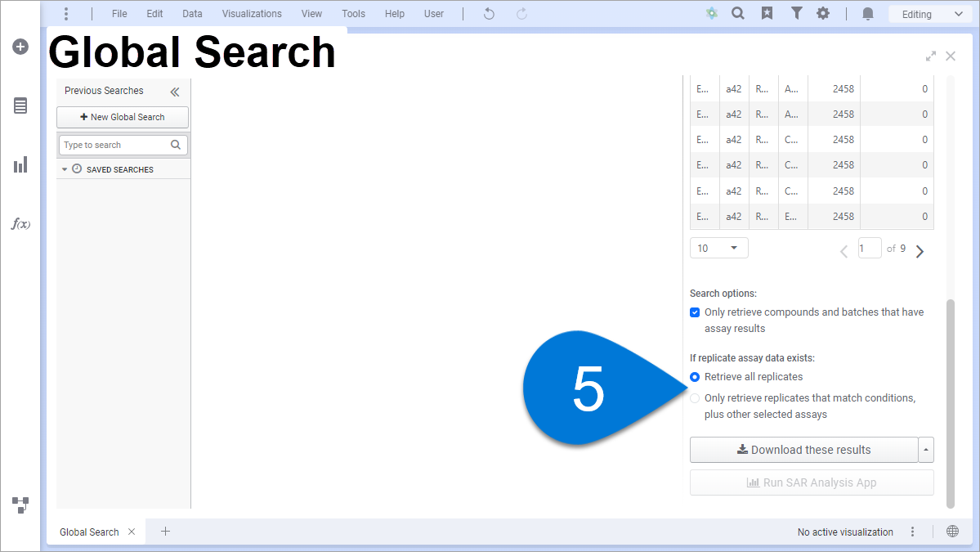This screenshot has width=980, height=552.
Task: Click New Global Search button
Action: click(x=123, y=117)
